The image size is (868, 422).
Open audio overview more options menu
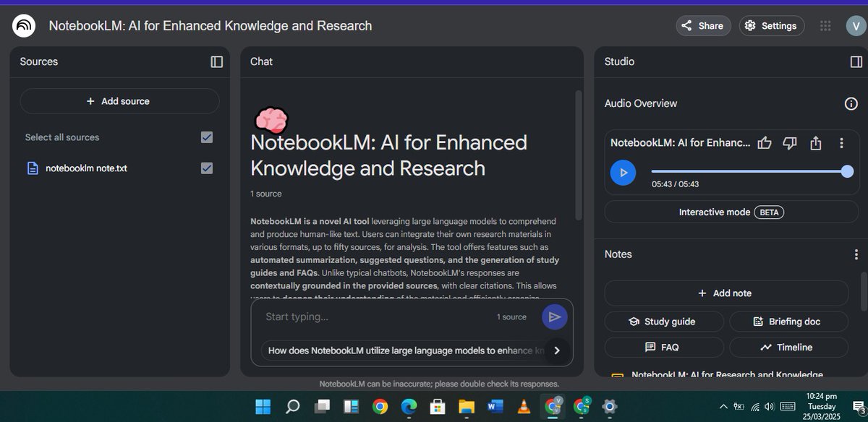tap(841, 143)
